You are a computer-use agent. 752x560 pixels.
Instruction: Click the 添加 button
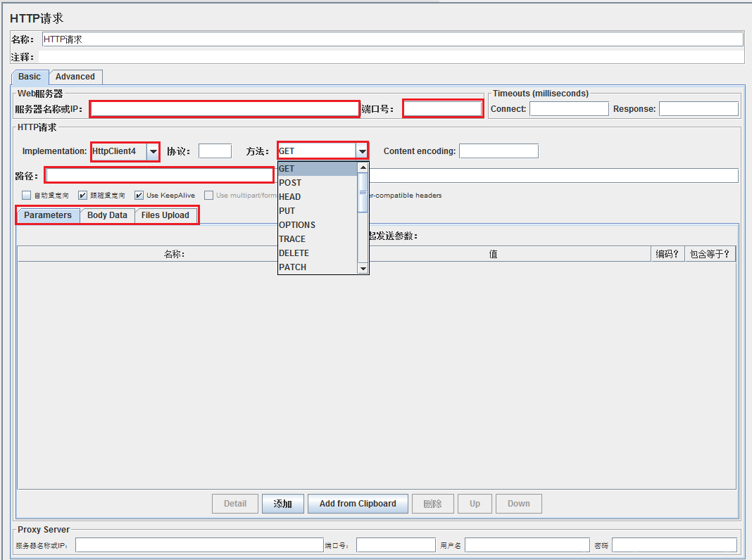tap(283, 504)
